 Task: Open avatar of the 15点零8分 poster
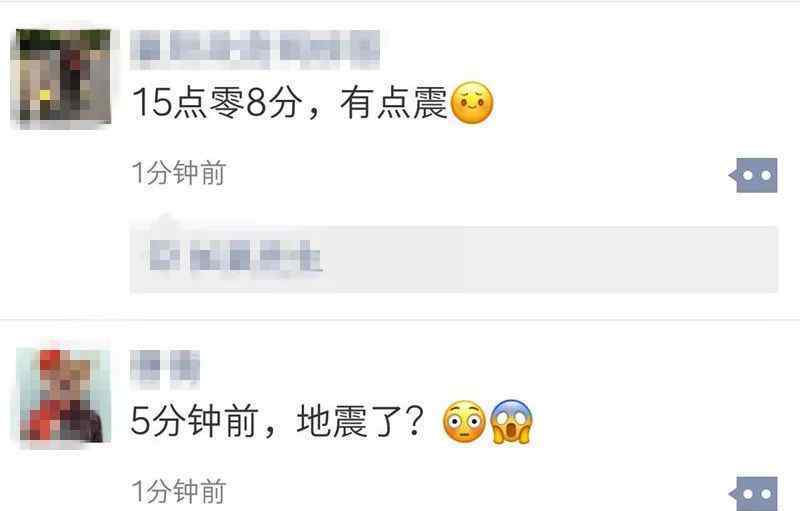click(61, 75)
